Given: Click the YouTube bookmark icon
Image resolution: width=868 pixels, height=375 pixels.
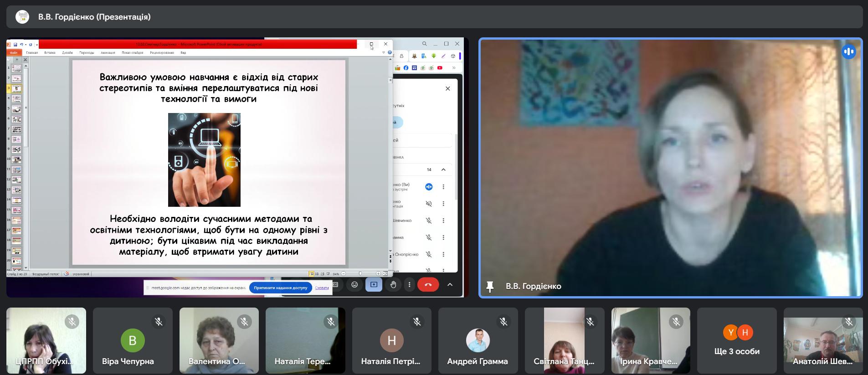Looking at the screenshot, I should click(440, 68).
